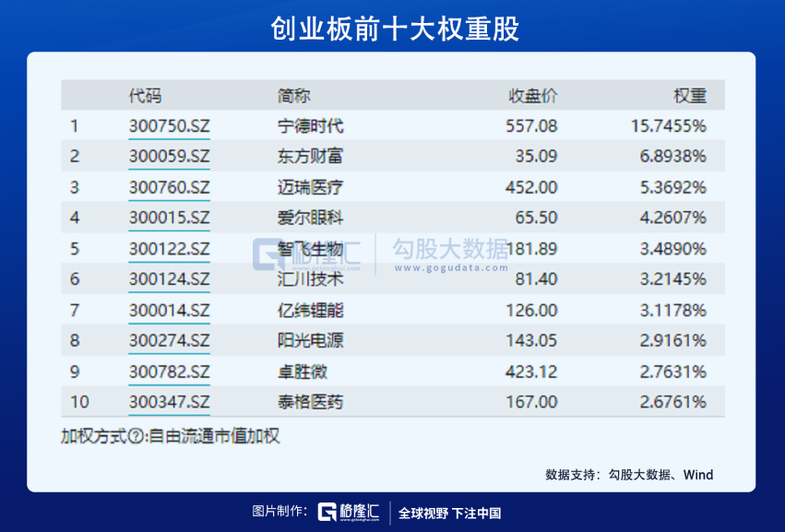Click the 权重 column header
The height and width of the screenshot is (532, 785).
coord(690,96)
